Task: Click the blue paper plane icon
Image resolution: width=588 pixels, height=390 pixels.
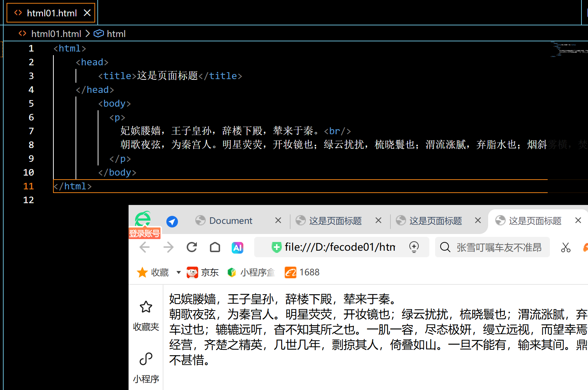Action: pos(172,221)
